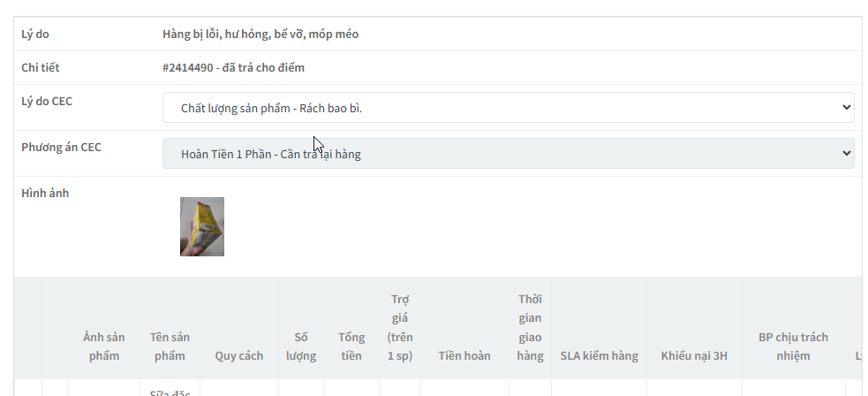Click the "Lý do CEC" label
The width and height of the screenshot is (868, 396).
tap(47, 102)
